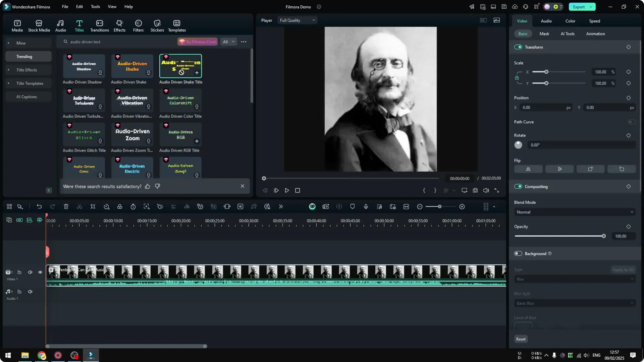Select the Delete icon in the timeline toolbar
This screenshot has height=362, width=644.
point(66,206)
